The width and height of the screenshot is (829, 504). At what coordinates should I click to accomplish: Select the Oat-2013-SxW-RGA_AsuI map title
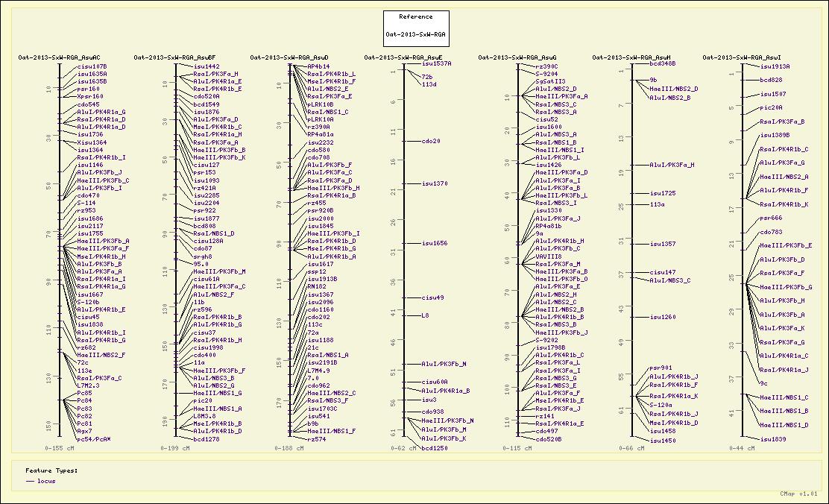pos(742,57)
